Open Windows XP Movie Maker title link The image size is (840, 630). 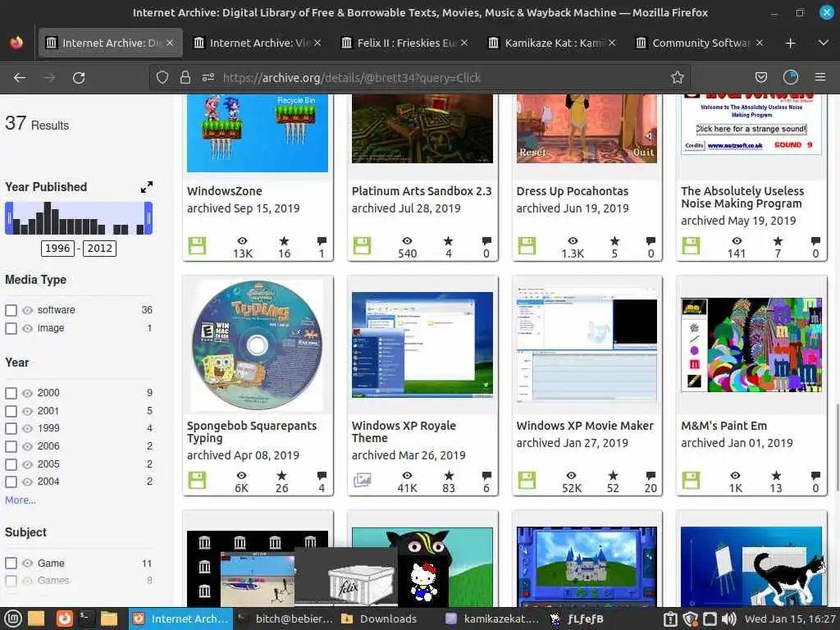(585, 426)
